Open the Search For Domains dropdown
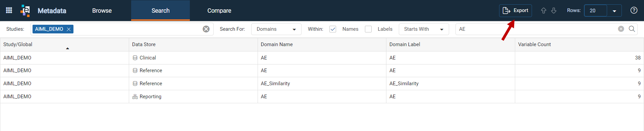 coord(276,29)
